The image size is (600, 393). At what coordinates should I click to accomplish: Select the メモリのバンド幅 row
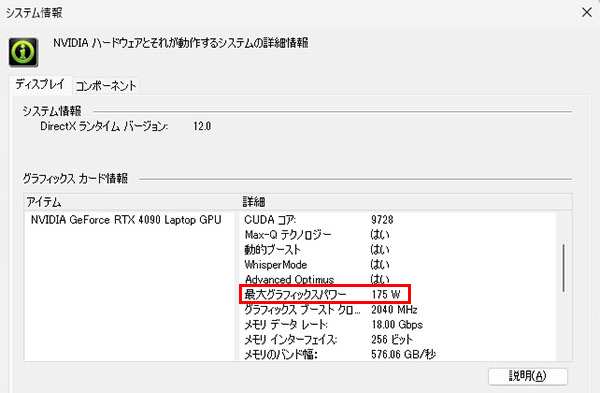tap(398, 354)
